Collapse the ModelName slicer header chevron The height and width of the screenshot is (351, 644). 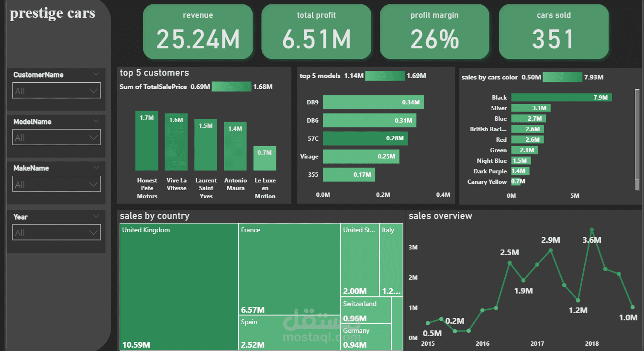pyautogui.click(x=96, y=121)
